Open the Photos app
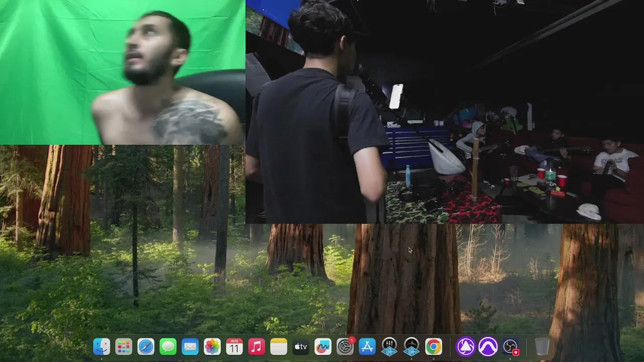This screenshot has height=362, width=644. coord(212,346)
